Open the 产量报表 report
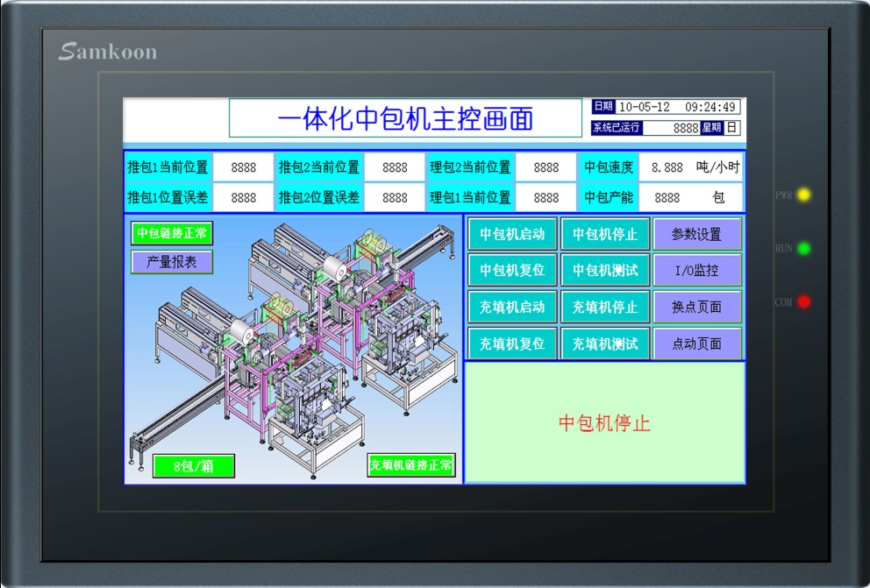The width and height of the screenshot is (870, 588). (172, 262)
